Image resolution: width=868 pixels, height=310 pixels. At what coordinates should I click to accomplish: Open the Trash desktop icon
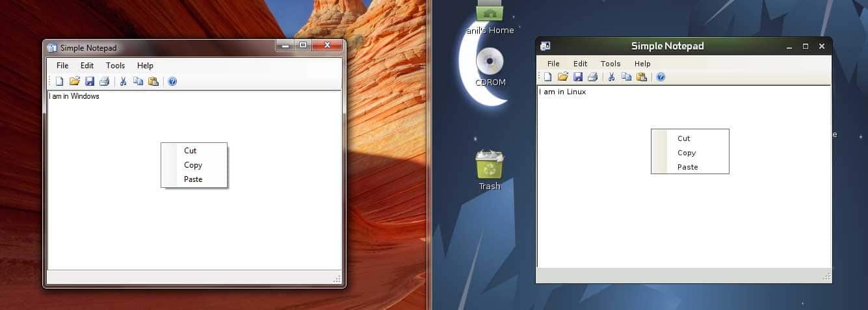pos(490,164)
